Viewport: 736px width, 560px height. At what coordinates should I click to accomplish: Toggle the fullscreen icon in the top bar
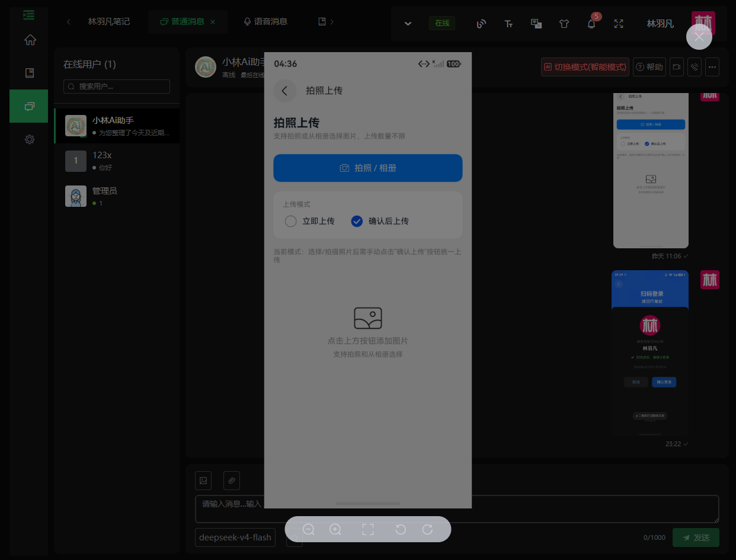tap(619, 24)
